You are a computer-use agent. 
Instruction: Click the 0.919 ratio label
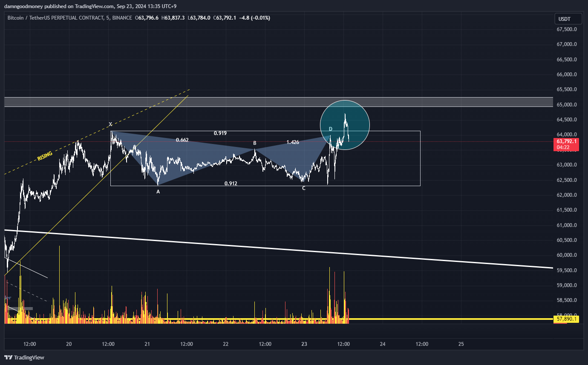pos(220,133)
